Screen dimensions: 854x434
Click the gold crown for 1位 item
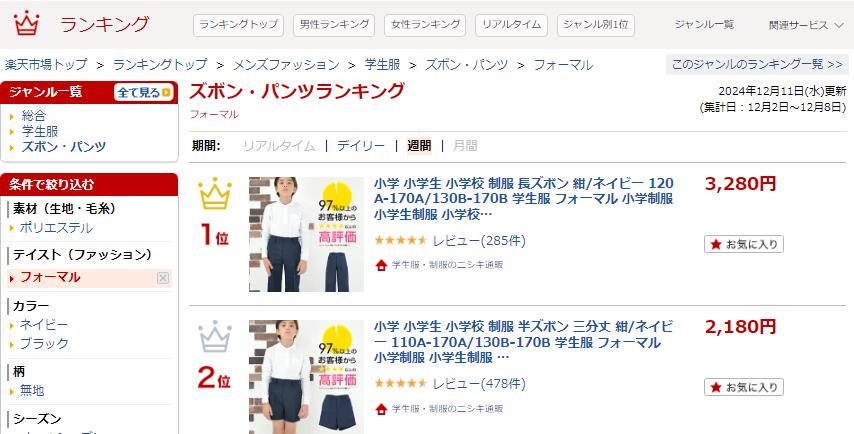click(x=215, y=193)
